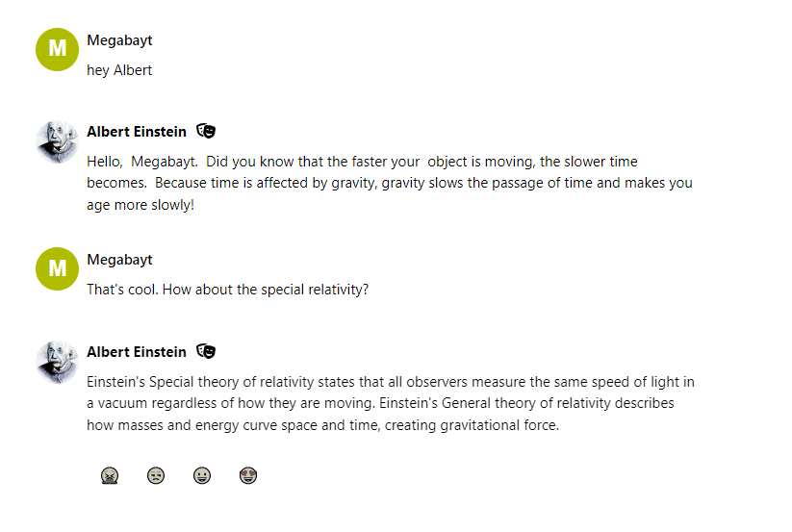Click the line beginning "how masses and energy curve"
This screenshot has width=792, height=532.
(322, 424)
